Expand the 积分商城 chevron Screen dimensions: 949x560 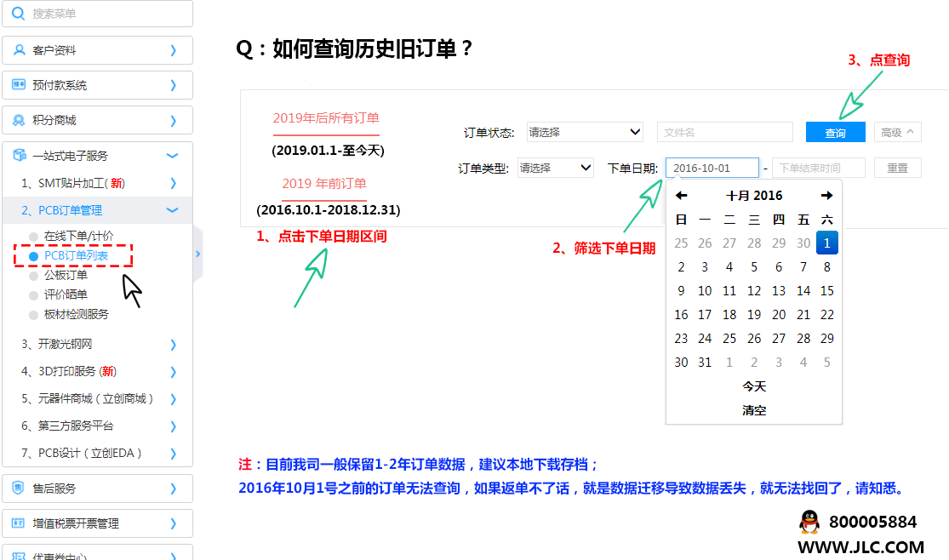[174, 121]
